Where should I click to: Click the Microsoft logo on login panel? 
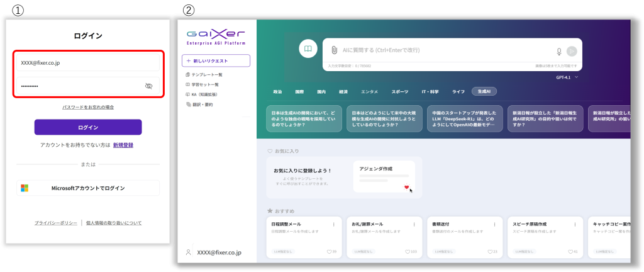(25, 188)
